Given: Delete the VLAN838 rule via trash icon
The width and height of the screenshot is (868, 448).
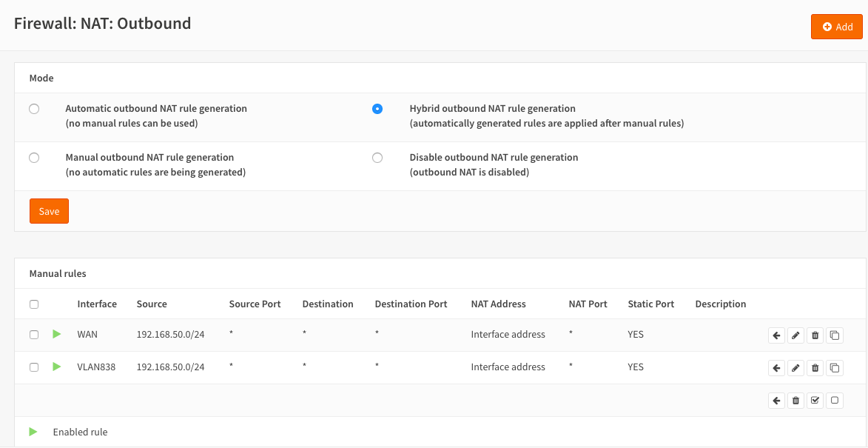Looking at the screenshot, I should (x=815, y=368).
